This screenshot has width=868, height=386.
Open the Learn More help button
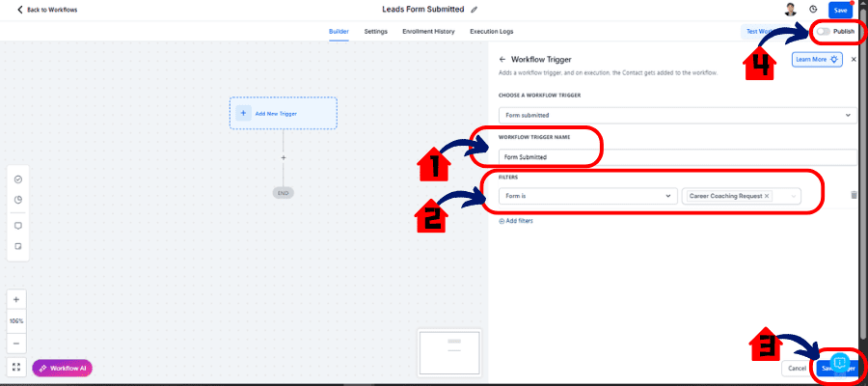tap(817, 59)
